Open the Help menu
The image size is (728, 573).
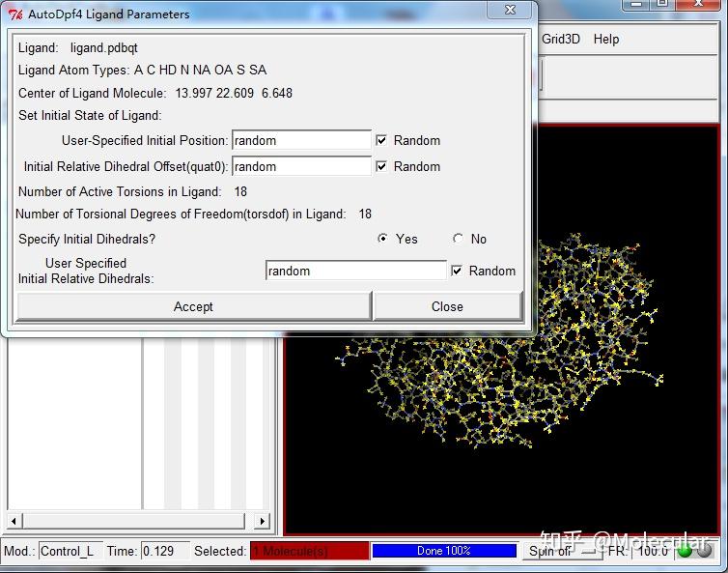(x=606, y=39)
